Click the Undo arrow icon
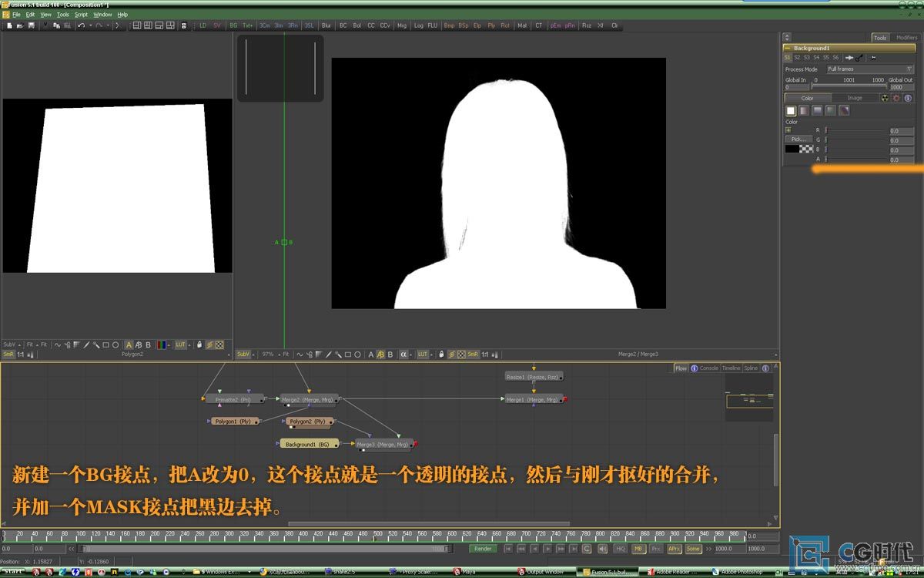 (81, 25)
